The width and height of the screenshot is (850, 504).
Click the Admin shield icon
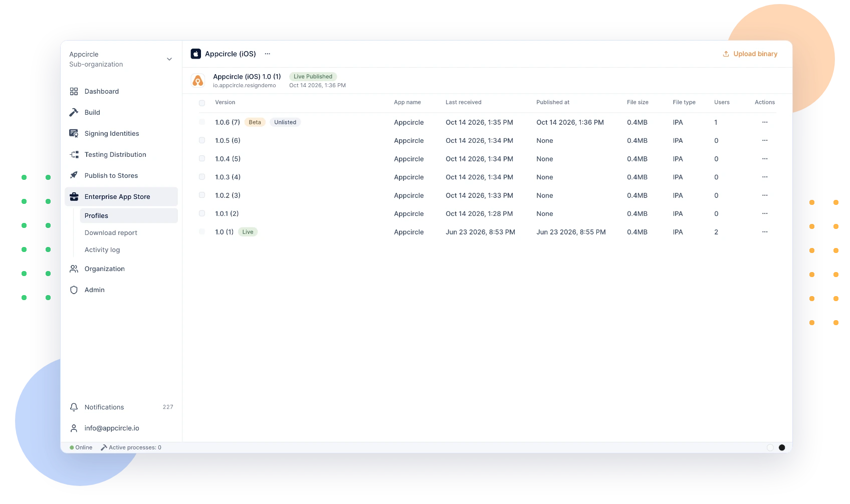click(x=74, y=290)
